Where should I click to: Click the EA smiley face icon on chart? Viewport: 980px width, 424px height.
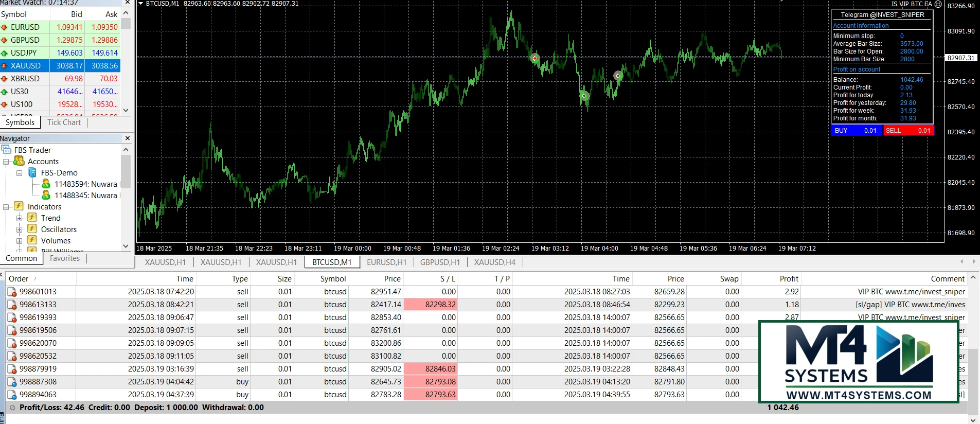point(938,4)
